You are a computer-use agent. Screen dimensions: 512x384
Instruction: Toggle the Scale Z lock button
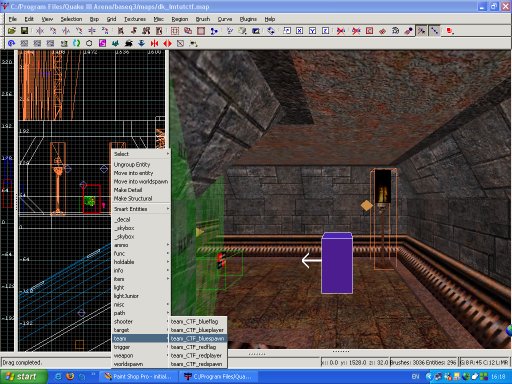click(x=325, y=31)
